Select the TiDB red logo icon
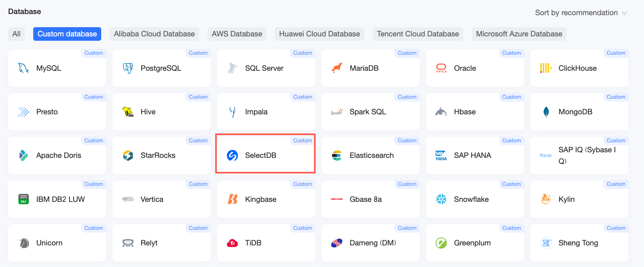This screenshot has height=267, width=644. (232, 243)
